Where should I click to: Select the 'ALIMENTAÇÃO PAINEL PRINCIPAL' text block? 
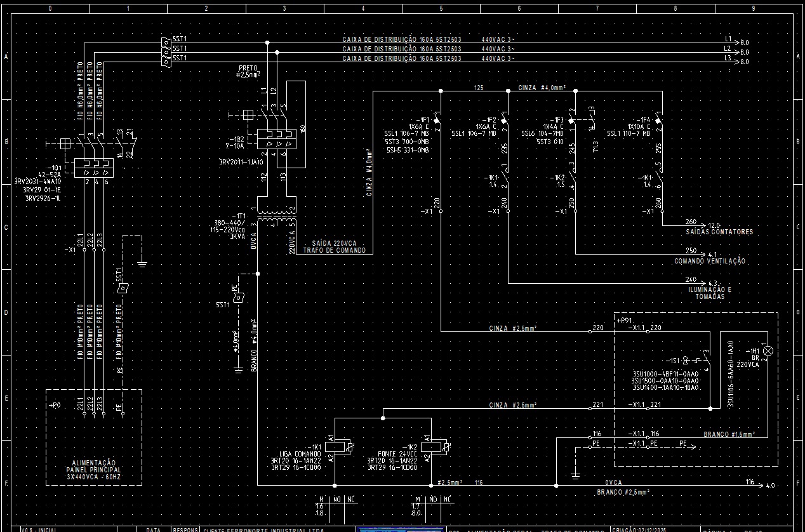pos(93,469)
